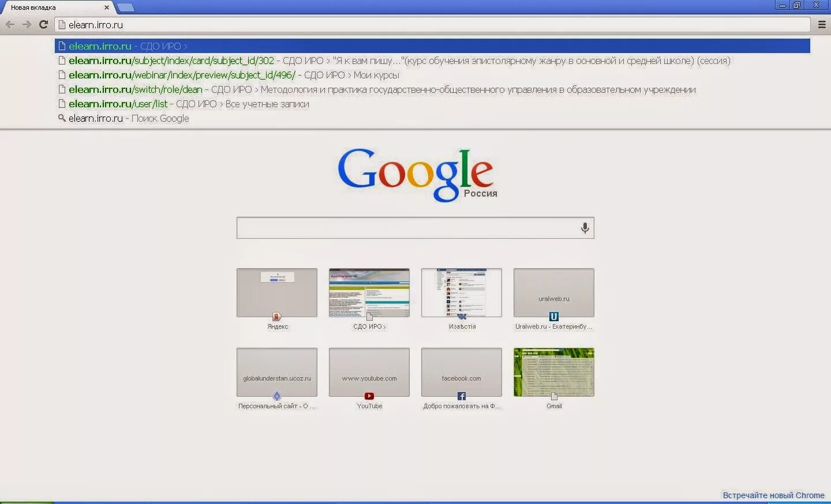This screenshot has height=504, width=831.
Task: Choose elearn.irro.ru Поиск Google suggestion
Action: [x=432, y=118]
